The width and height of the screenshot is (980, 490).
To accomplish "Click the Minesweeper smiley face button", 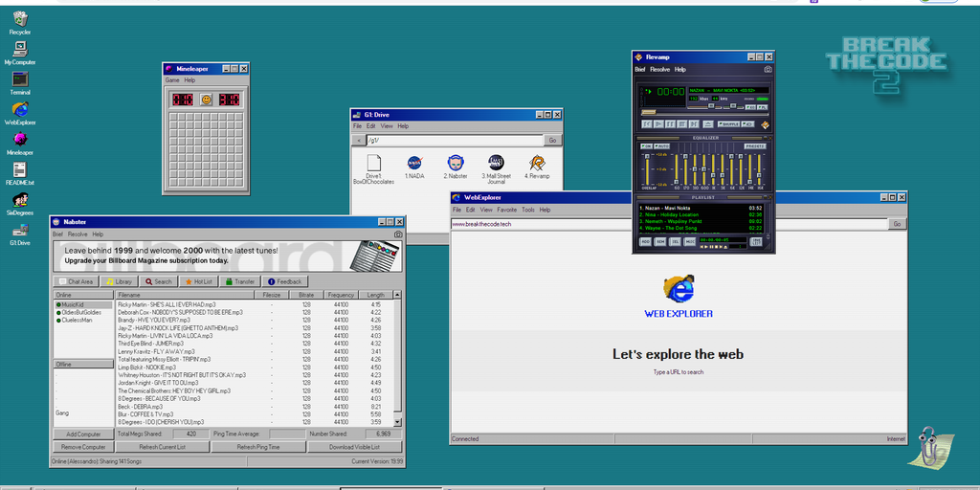I will tap(206, 99).
